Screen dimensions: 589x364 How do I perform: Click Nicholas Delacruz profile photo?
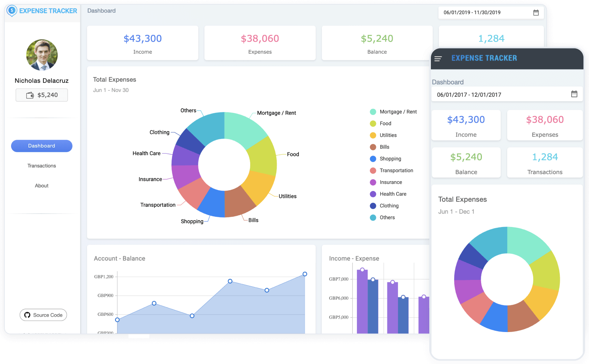point(42,55)
